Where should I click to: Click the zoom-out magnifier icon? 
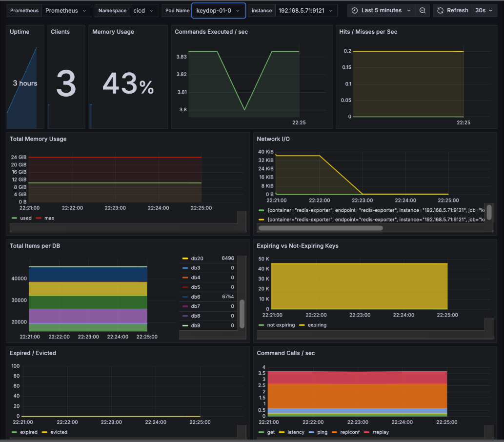pos(423,10)
